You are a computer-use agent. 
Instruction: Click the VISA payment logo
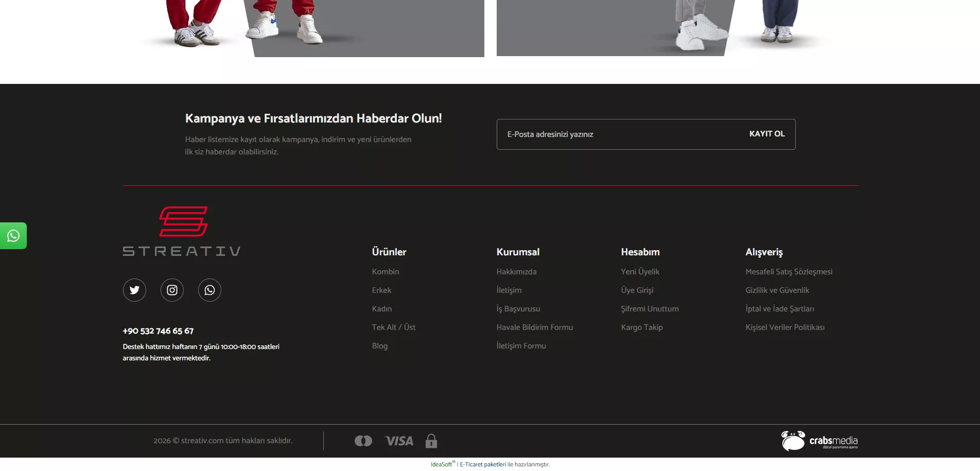click(399, 441)
